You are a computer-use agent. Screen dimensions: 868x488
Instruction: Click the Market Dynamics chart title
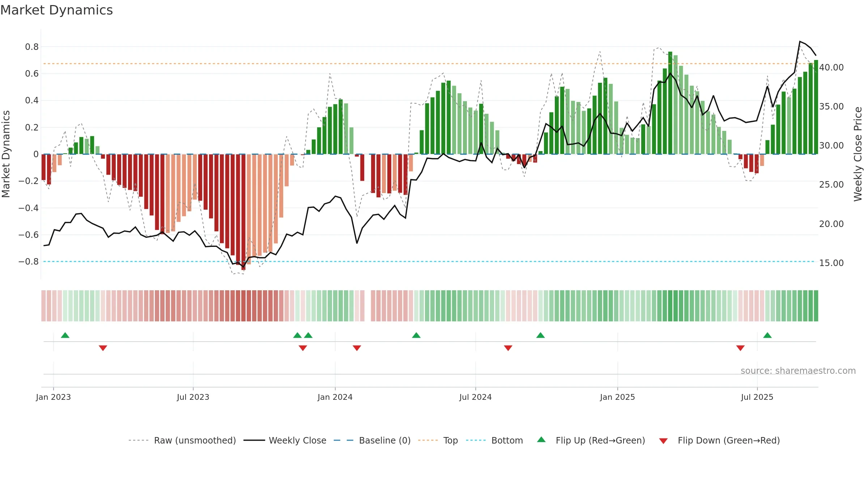click(x=57, y=10)
